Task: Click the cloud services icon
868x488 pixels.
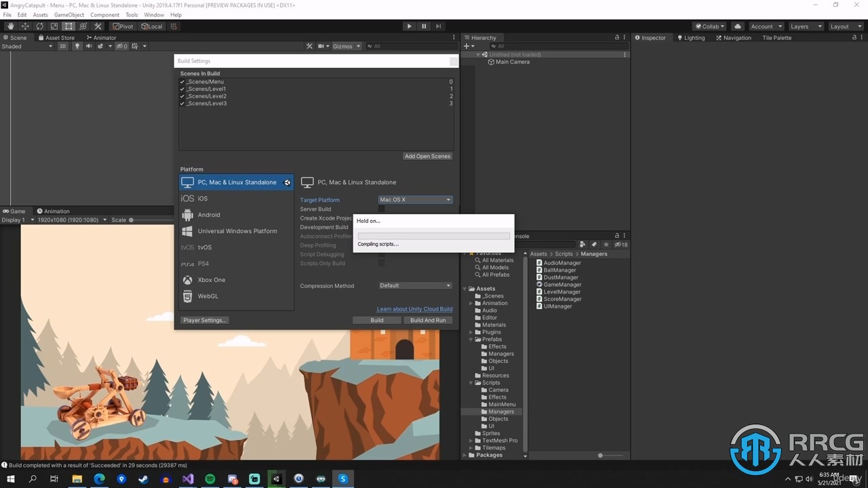Action: pyautogui.click(x=738, y=26)
